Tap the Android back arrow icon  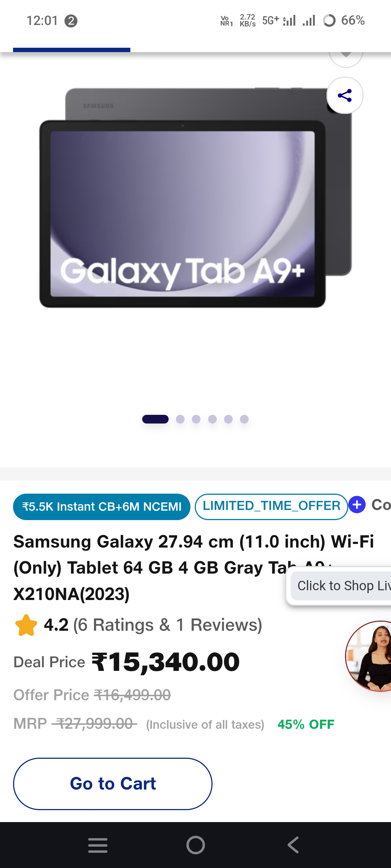tap(293, 845)
